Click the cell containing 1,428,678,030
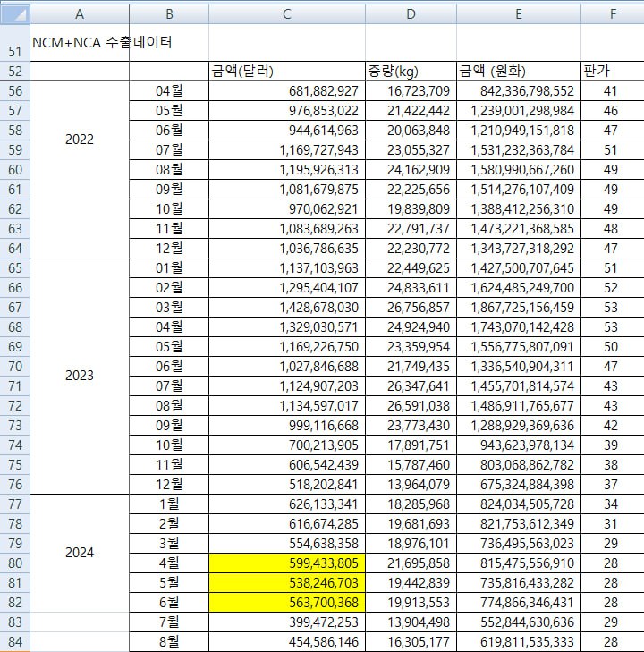This screenshot has height=652, width=644. 286,307
